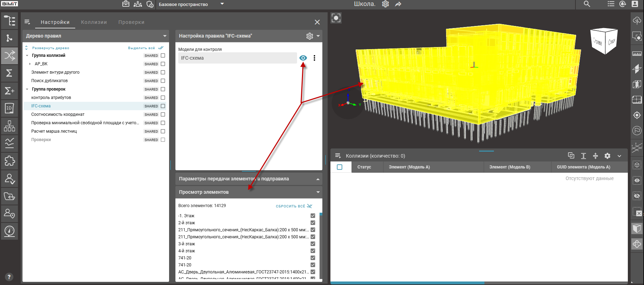Viewport: 644px width, 285px height.
Task: Open collisions table settings gear
Action: [607, 156]
